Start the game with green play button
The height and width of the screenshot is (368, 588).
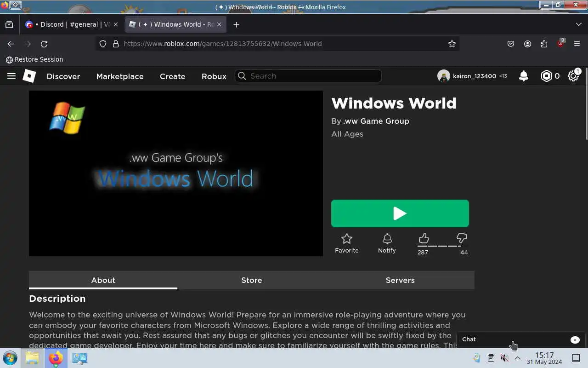[400, 213]
